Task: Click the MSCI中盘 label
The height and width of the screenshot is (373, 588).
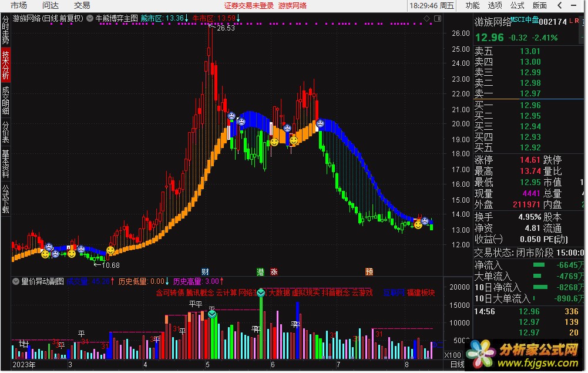Action: coord(525,19)
